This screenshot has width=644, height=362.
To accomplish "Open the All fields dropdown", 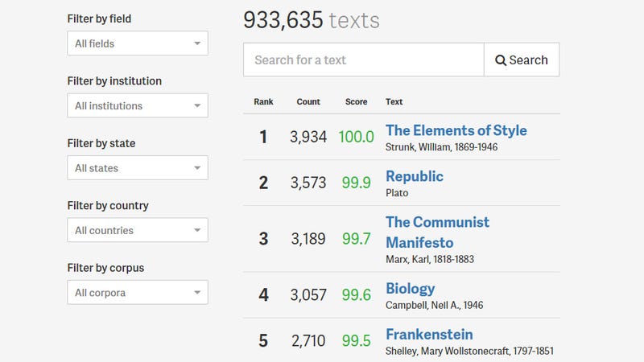I will click(x=138, y=43).
